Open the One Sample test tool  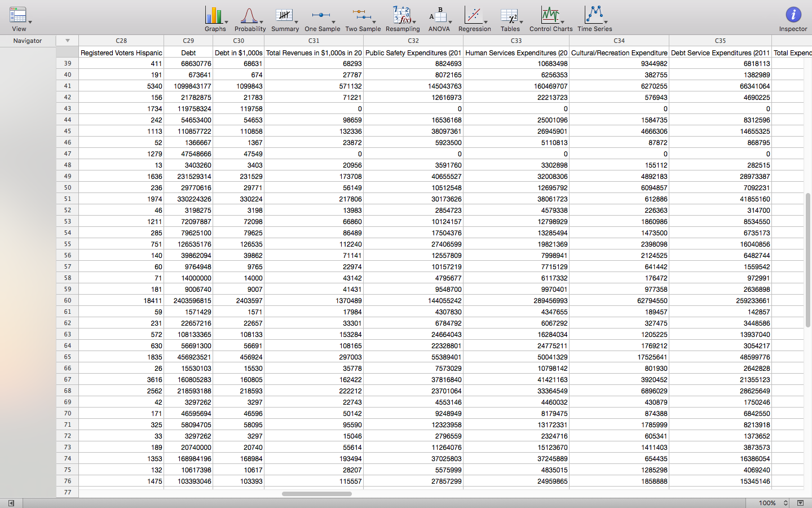pos(321,15)
